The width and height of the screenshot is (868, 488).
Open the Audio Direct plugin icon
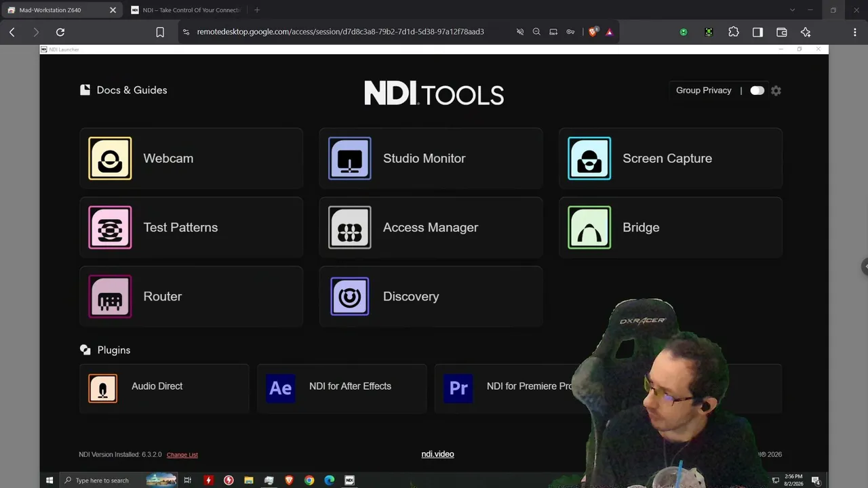pos(103,388)
